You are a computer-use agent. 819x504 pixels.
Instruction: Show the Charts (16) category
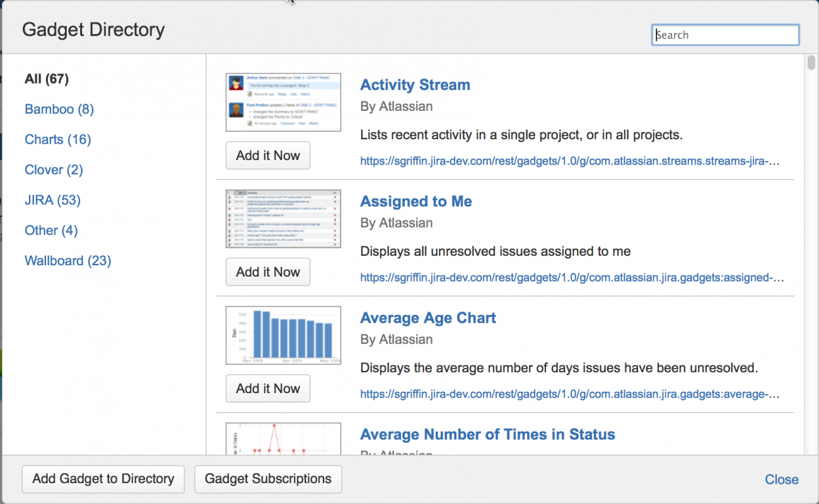[x=58, y=139]
